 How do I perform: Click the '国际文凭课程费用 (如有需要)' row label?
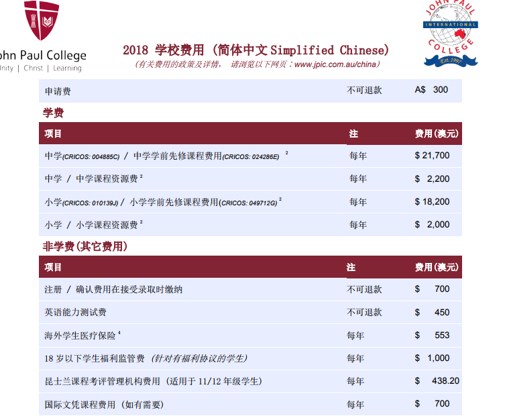pyautogui.click(x=104, y=405)
